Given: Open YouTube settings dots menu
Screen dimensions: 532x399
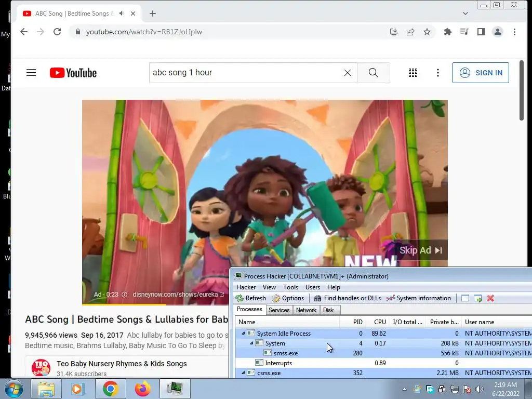Looking at the screenshot, I should (x=437, y=73).
